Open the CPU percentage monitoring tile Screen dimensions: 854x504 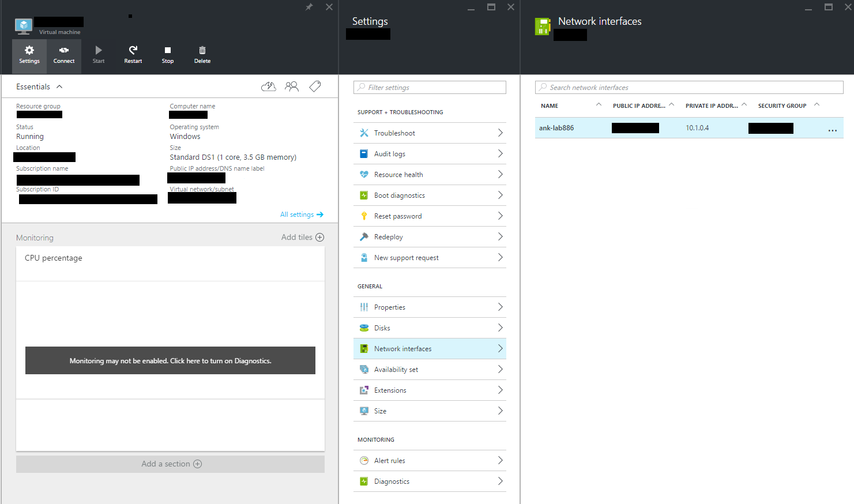coord(170,349)
